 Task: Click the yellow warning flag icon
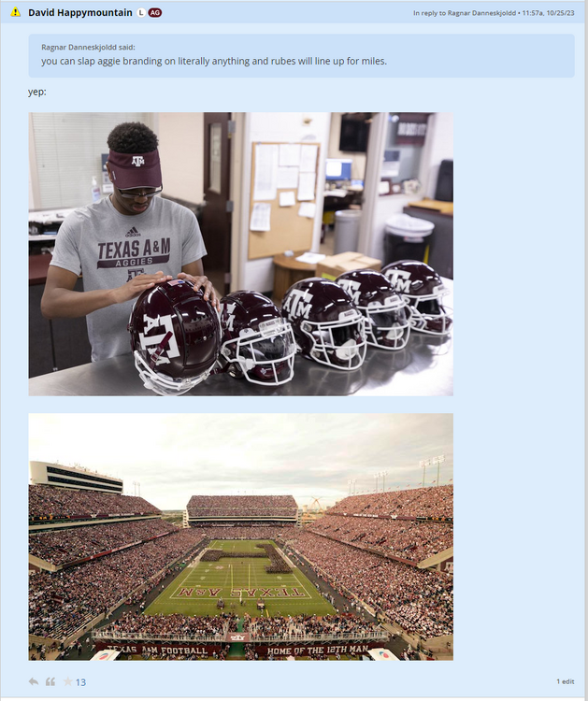coord(15,12)
